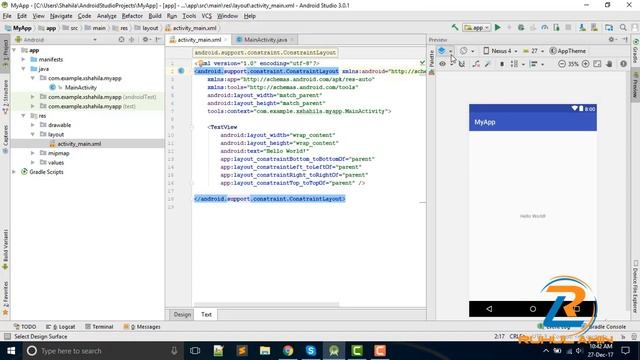Open the Project panel settings gear icon

coord(145,40)
